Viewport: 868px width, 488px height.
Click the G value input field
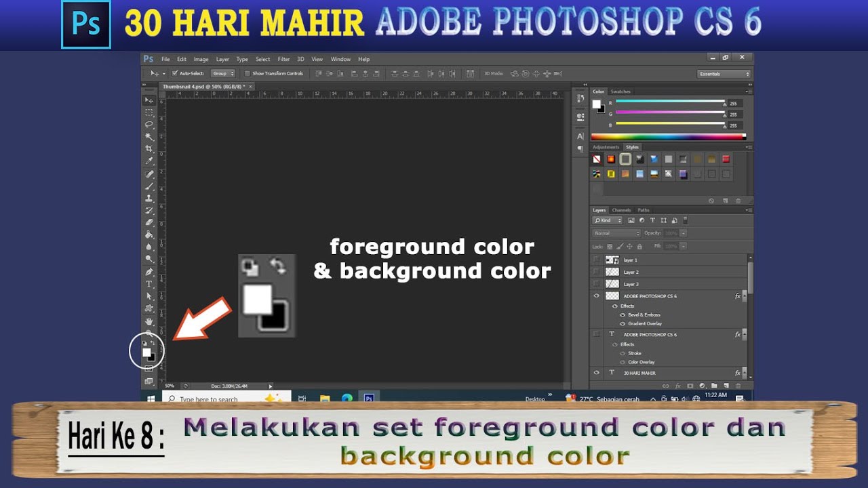tap(735, 115)
